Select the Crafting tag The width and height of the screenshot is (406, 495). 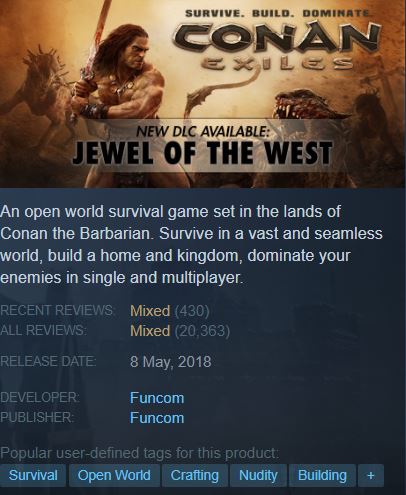point(195,475)
